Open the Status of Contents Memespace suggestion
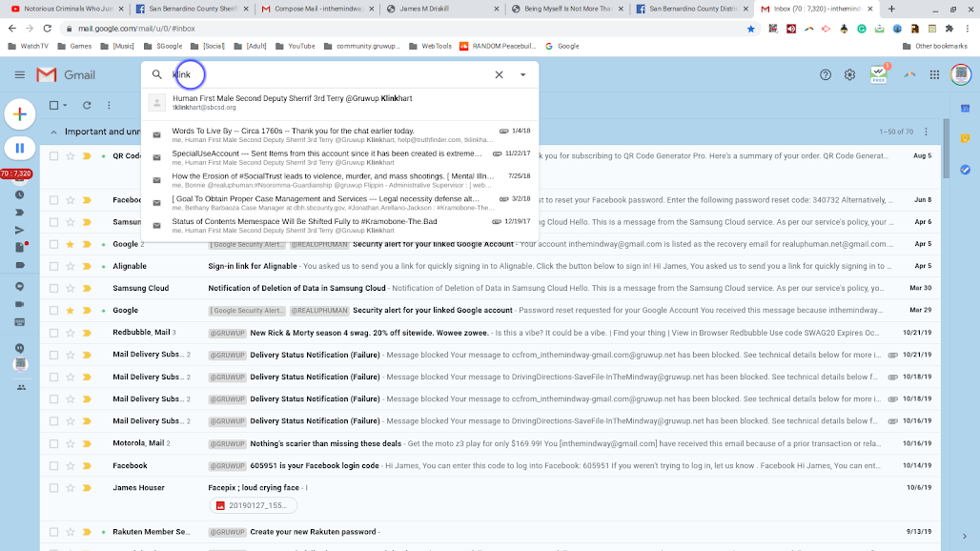This screenshot has height=551, width=980. tap(339, 226)
